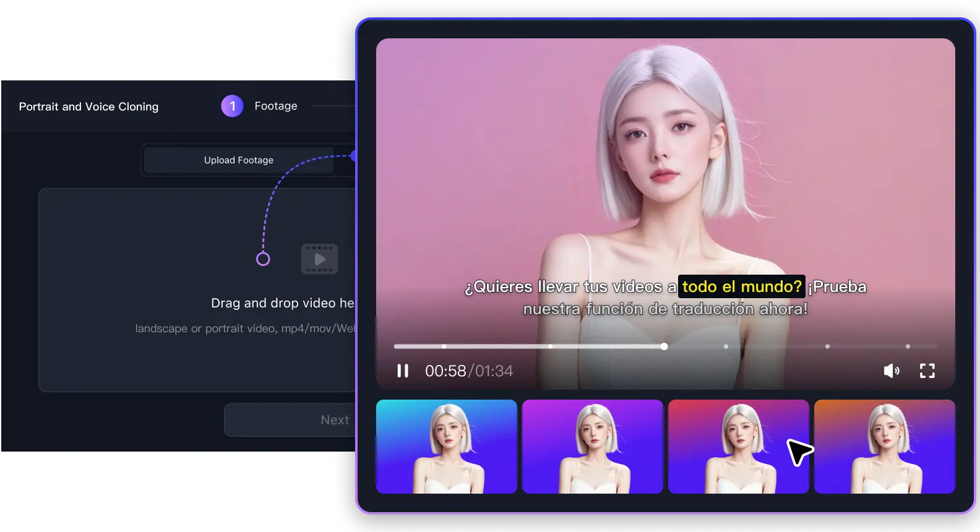The width and height of the screenshot is (980, 532).
Task: Choose the purple background thumbnail
Action: [592, 447]
